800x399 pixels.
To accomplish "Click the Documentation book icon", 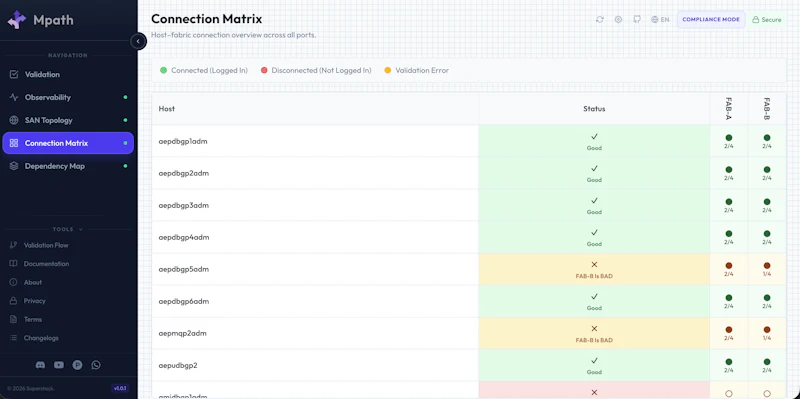I will (x=14, y=264).
